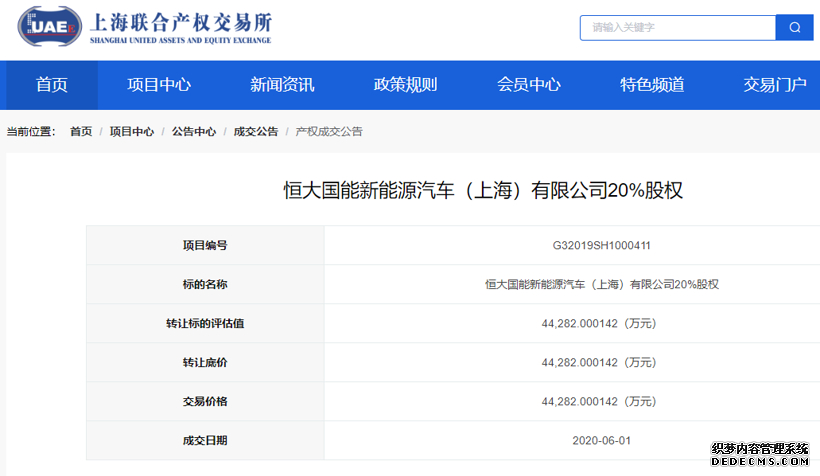Go to 首页 in the breadcrumb

[81, 131]
